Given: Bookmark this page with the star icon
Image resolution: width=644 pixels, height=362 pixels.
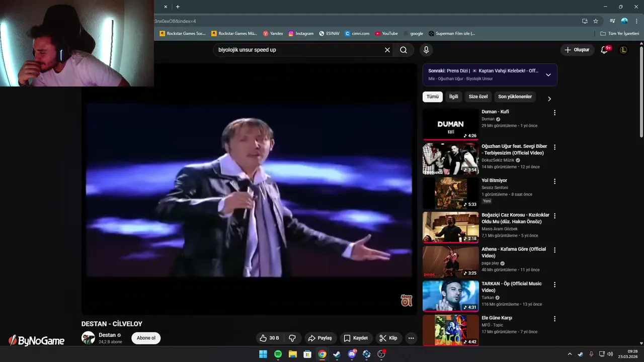Looking at the screenshot, I should click(x=596, y=21).
